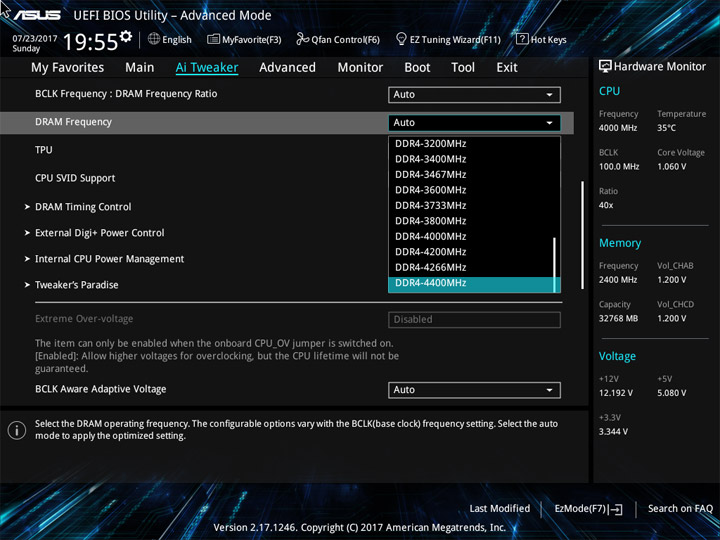
Task: Click the ASUS logo
Action: [37, 15]
